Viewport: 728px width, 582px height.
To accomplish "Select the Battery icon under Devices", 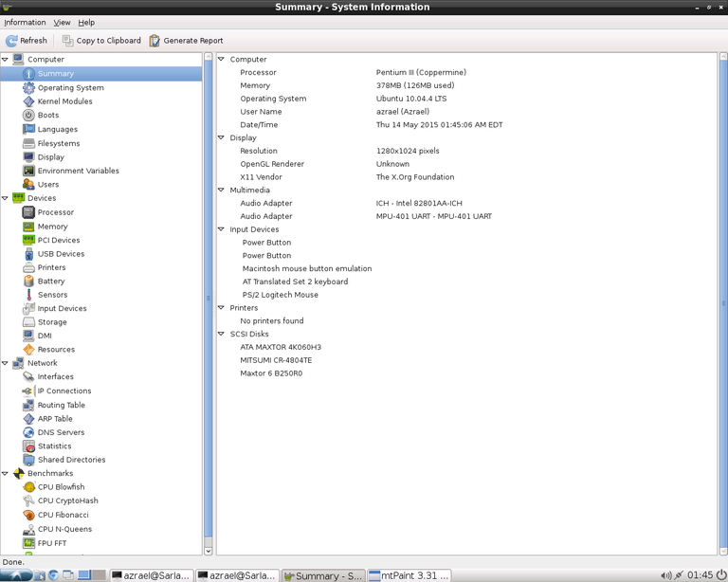I will [28, 282].
